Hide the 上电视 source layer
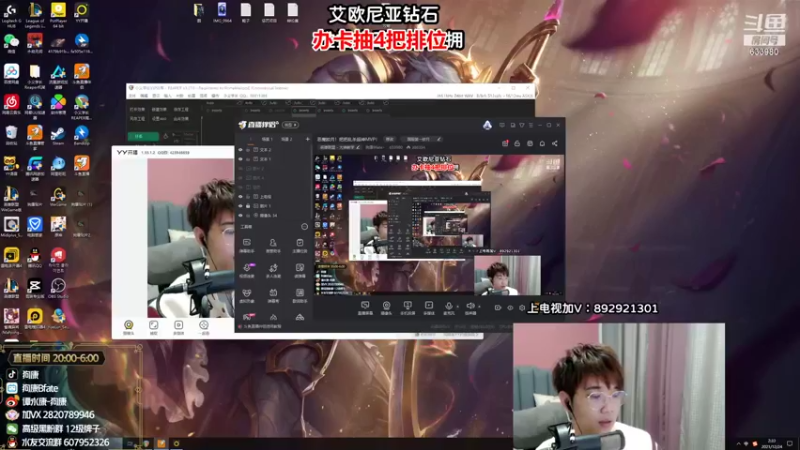Image resolution: width=800 pixels, height=450 pixels. pos(241,196)
